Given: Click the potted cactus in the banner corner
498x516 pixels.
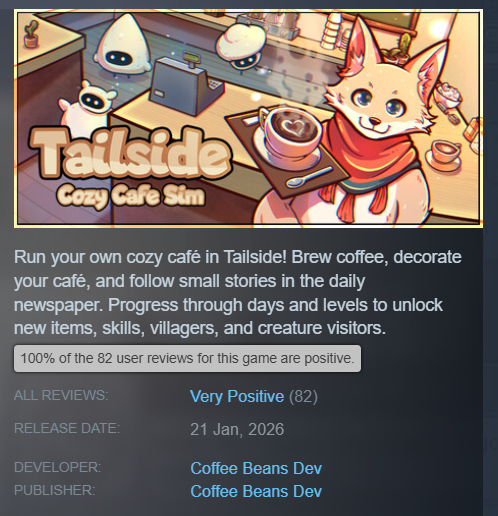Looking at the screenshot, I should [x=31, y=33].
